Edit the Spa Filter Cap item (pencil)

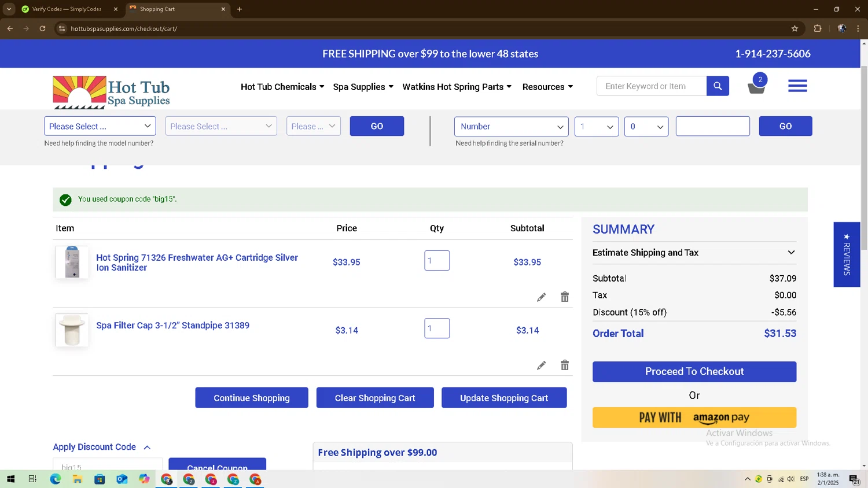[541, 365]
